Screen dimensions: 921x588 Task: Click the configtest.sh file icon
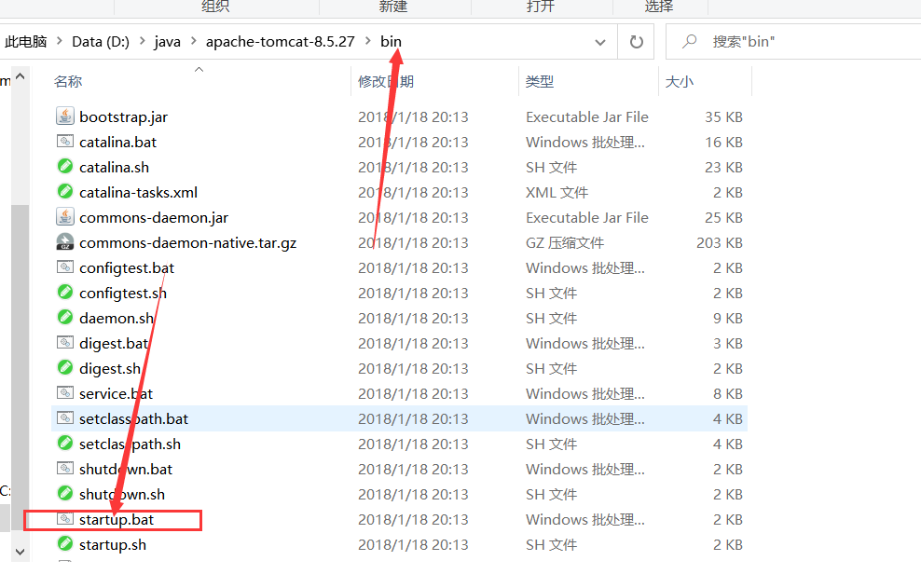(x=65, y=293)
